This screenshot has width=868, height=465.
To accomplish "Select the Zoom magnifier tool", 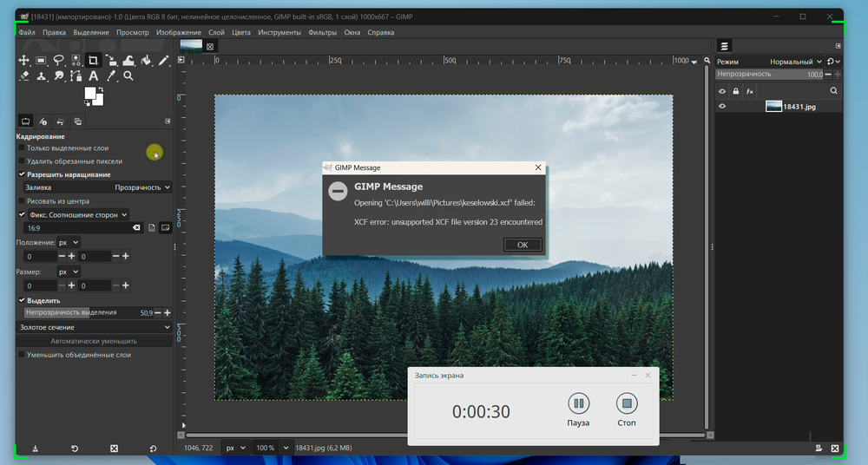I will (128, 75).
